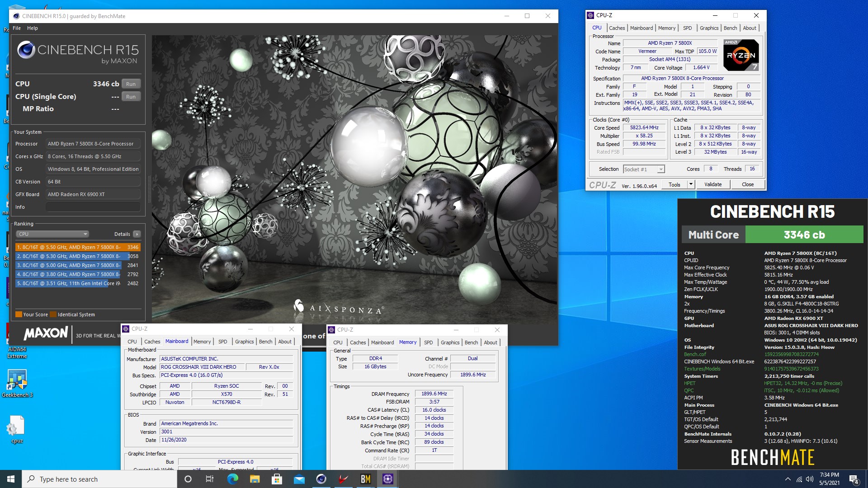Open the notification center icon
This screenshot has width=868, height=488.
(854, 479)
